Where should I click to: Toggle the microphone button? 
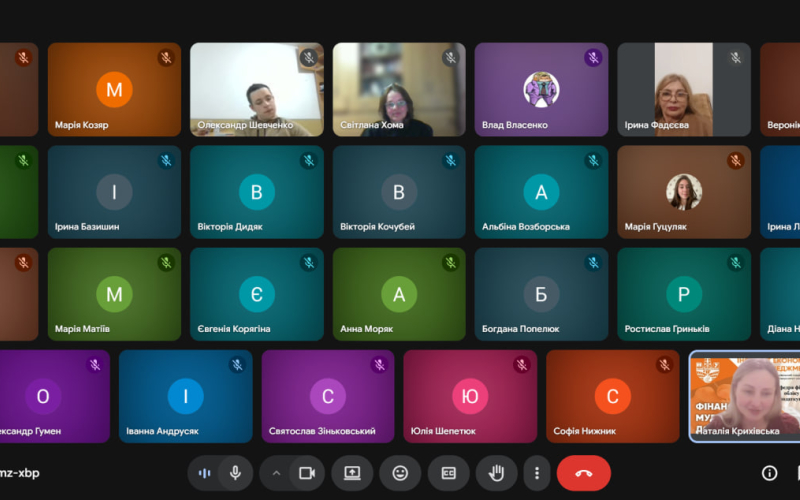235,473
